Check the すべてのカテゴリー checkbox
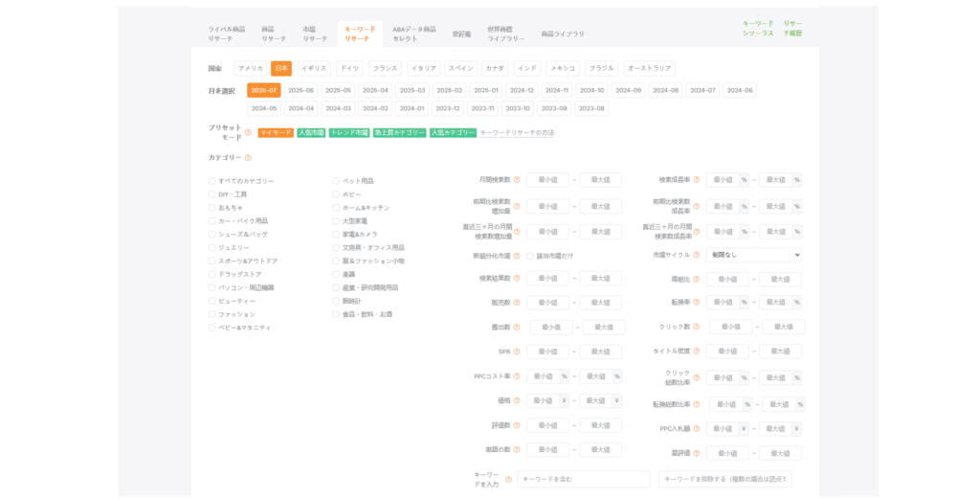The height and width of the screenshot is (500, 980). 212,181
